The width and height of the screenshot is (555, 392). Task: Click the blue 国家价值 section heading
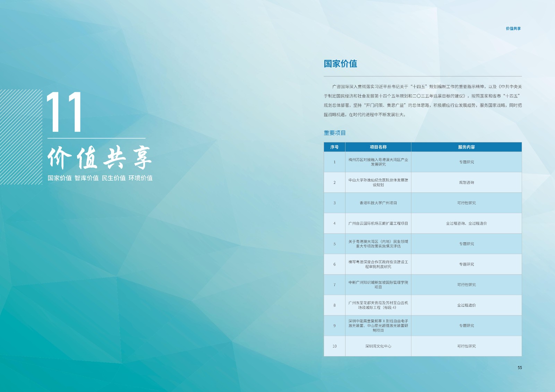pos(340,64)
